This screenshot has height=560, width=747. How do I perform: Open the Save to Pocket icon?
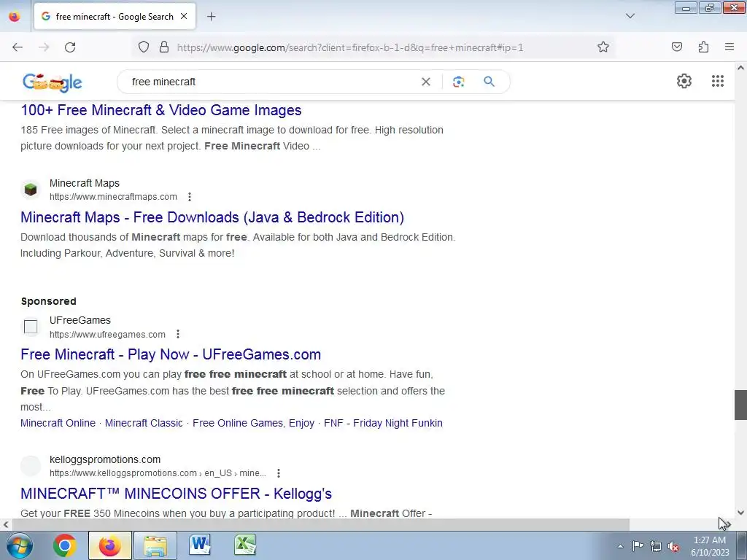click(x=676, y=47)
